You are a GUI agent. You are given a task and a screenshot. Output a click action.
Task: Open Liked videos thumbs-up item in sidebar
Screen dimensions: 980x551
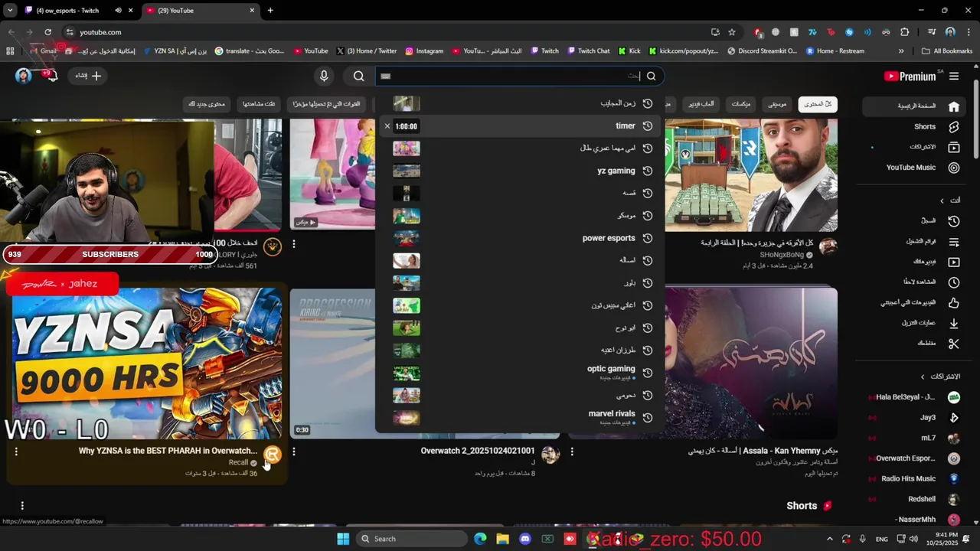click(922, 303)
